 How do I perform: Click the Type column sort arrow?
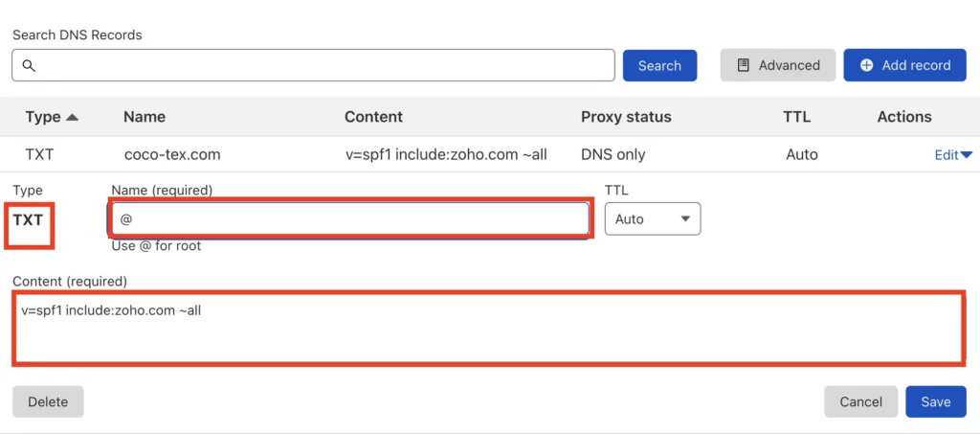pyautogui.click(x=73, y=117)
